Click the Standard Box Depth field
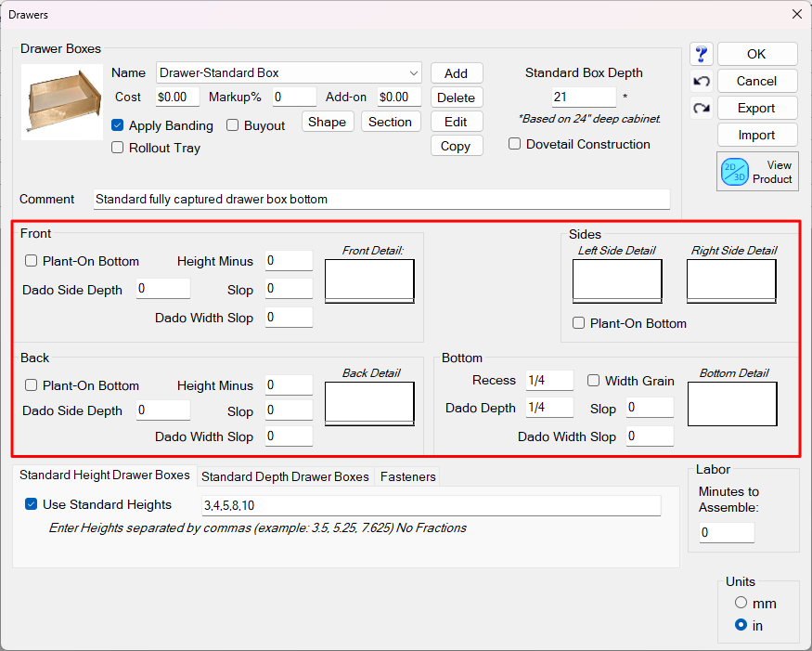The width and height of the screenshot is (812, 651). pyautogui.click(x=584, y=98)
